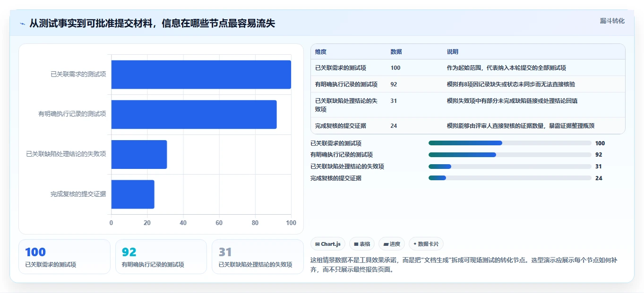Open the stat card showing 92
This screenshot has width=644, height=293.
(x=161, y=257)
